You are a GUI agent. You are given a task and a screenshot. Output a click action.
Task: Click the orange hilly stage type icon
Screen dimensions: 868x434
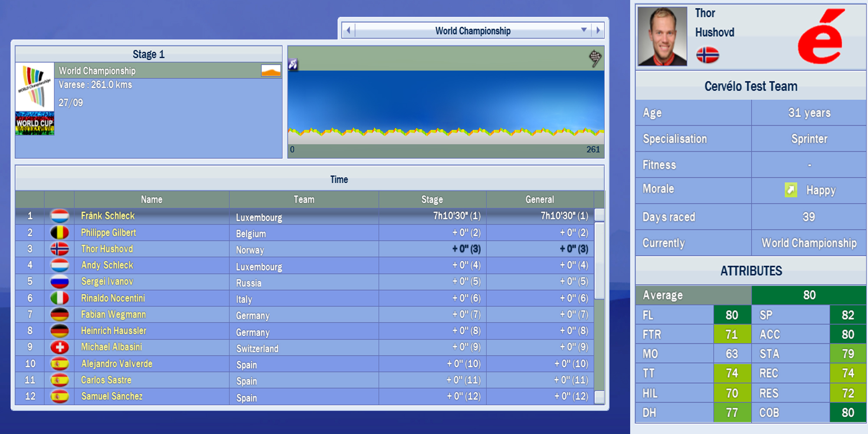click(x=271, y=71)
